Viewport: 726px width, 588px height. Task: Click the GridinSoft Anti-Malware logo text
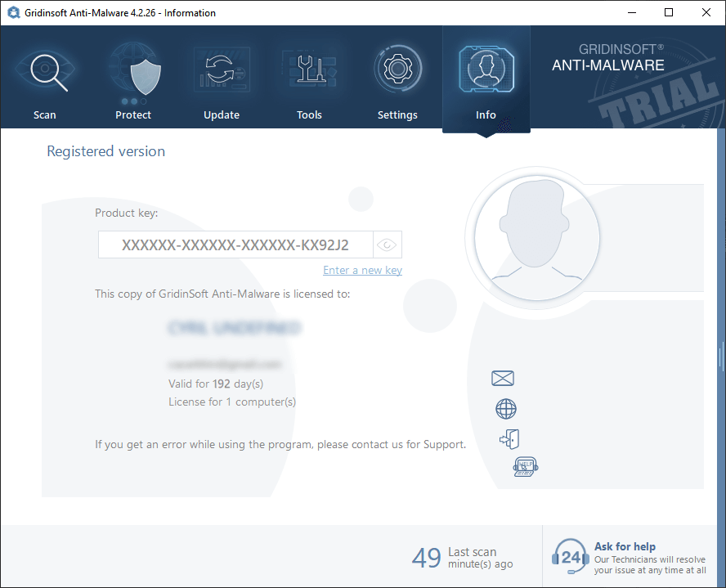coord(608,58)
